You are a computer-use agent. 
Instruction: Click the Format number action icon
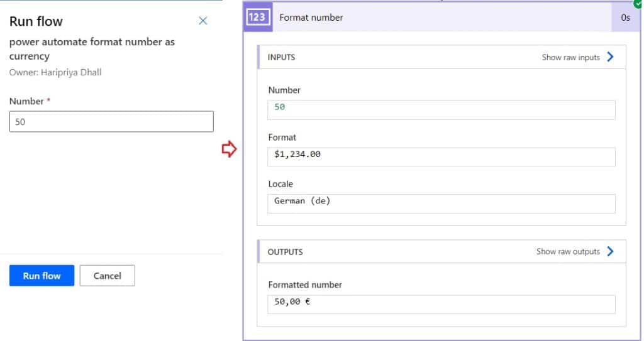[257, 17]
